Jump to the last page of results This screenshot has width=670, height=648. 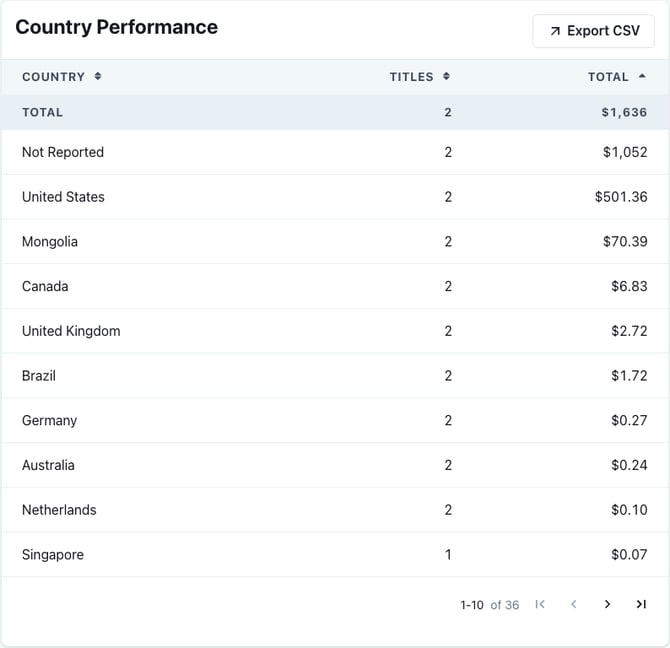pos(641,604)
